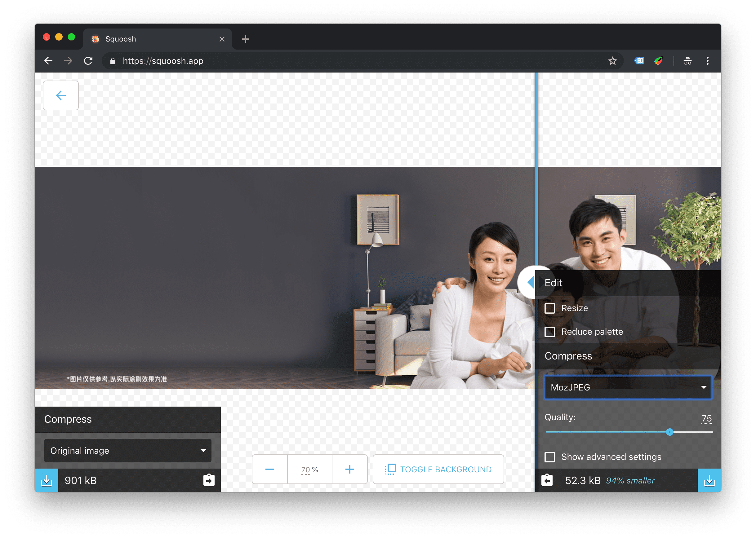Click the Toggle Background button
The height and width of the screenshot is (538, 756).
[x=438, y=469]
